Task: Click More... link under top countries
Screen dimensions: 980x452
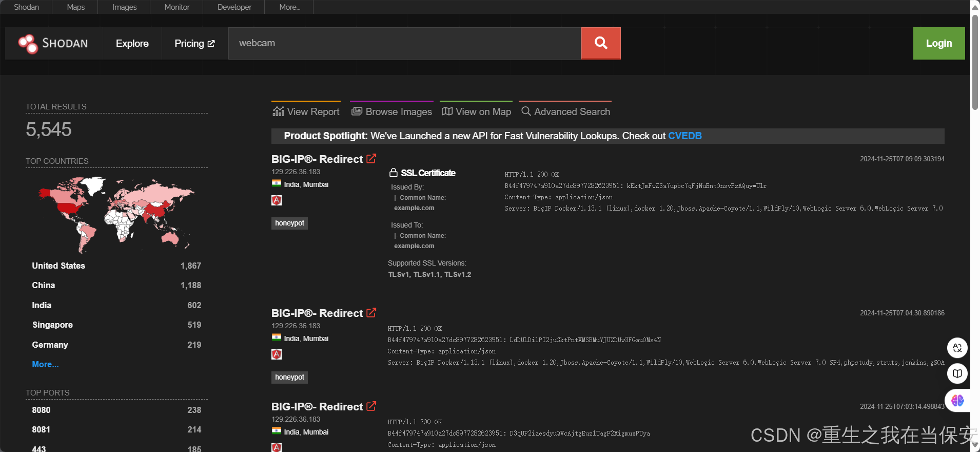Action: pyautogui.click(x=45, y=364)
